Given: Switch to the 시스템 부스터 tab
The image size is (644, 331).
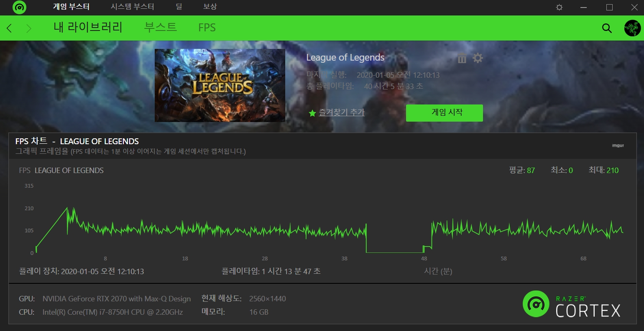Looking at the screenshot, I should click(x=132, y=7).
